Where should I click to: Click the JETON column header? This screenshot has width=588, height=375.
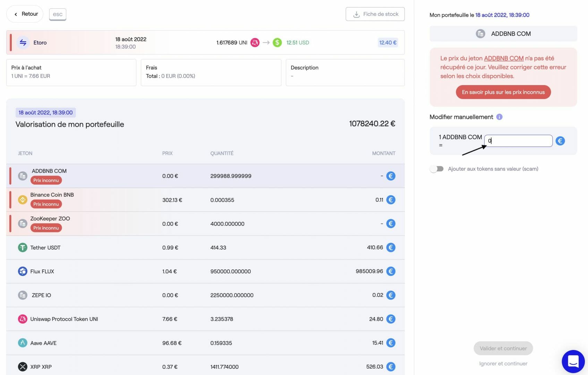pyautogui.click(x=25, y=153)
